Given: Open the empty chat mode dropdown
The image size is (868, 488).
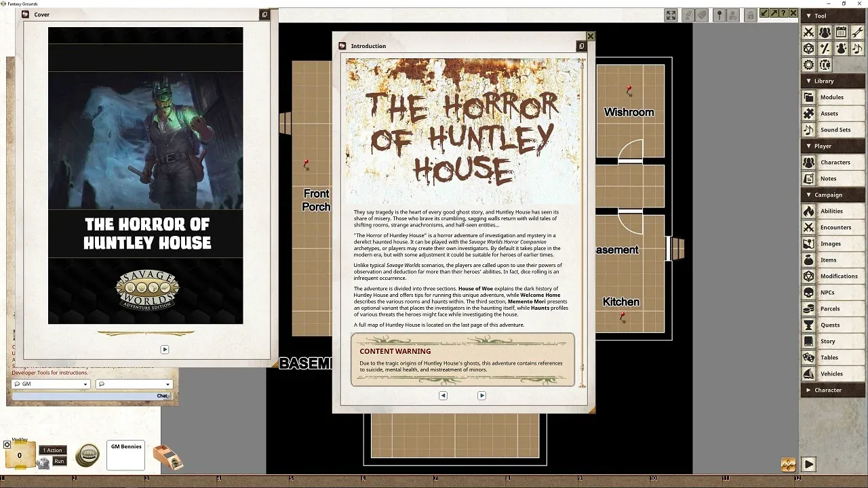Looking at the screenshot, I should (134, 384).
